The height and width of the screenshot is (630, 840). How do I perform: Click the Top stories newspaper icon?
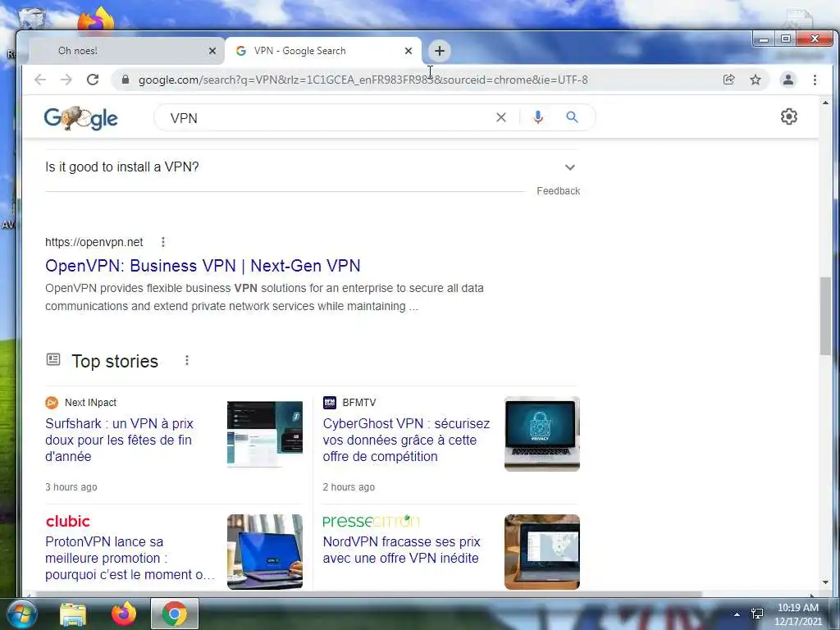[53, 359]
